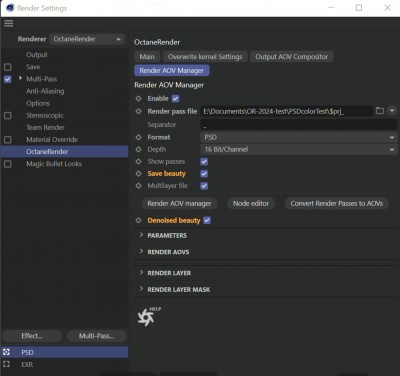This screenshot has height=376, width=400.
Task: Switch to Overwrite kernel Settings tab
Action: [205, 57]
